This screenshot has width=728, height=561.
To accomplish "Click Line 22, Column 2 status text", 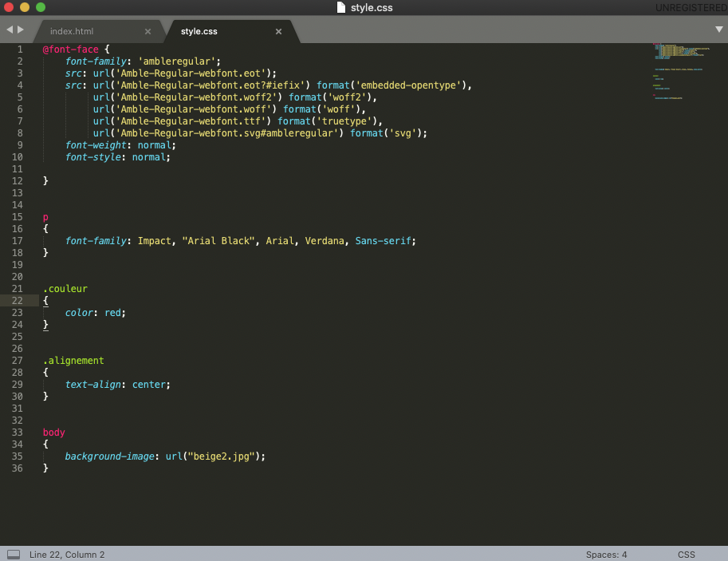I will [67, 554].
